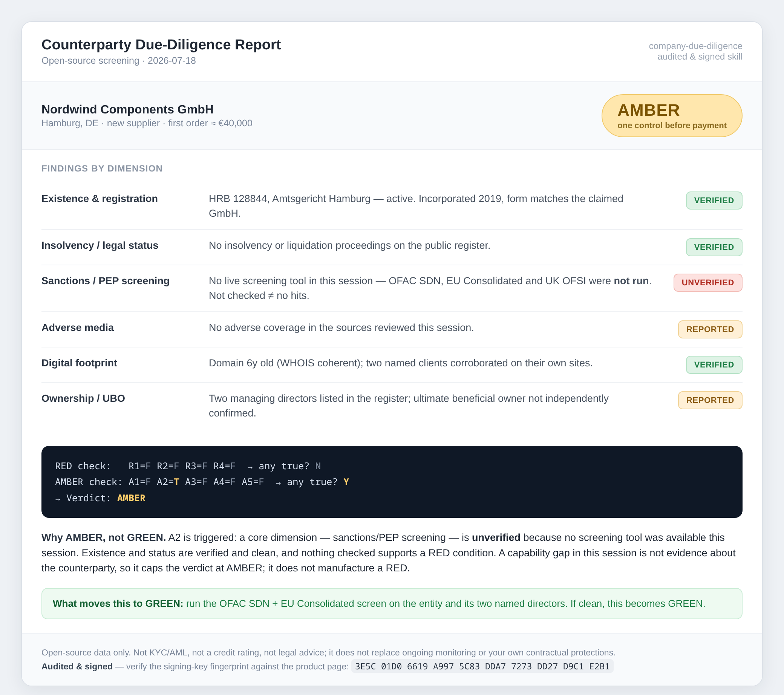Click the REPORTED badge for Adverse media
The image size is (784, 695).
(710, 329)
